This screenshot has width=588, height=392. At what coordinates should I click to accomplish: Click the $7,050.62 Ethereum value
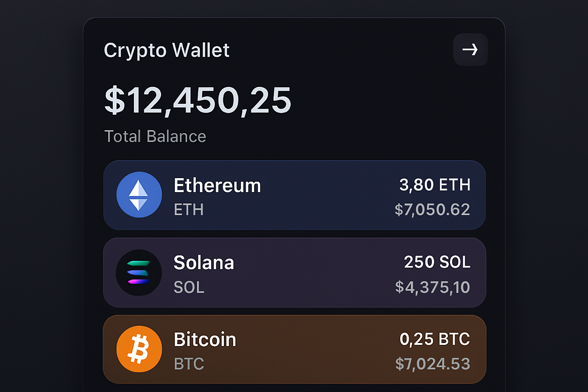(432, 209)
